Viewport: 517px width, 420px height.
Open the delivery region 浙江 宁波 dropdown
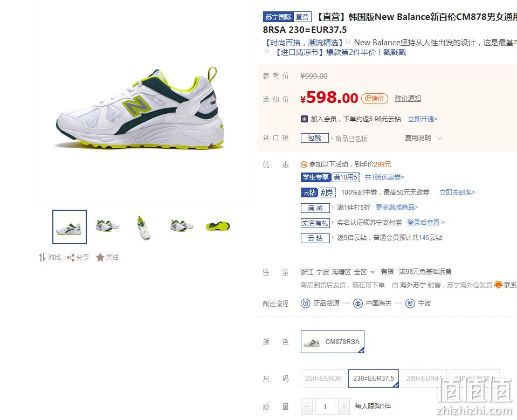point(337,272)
